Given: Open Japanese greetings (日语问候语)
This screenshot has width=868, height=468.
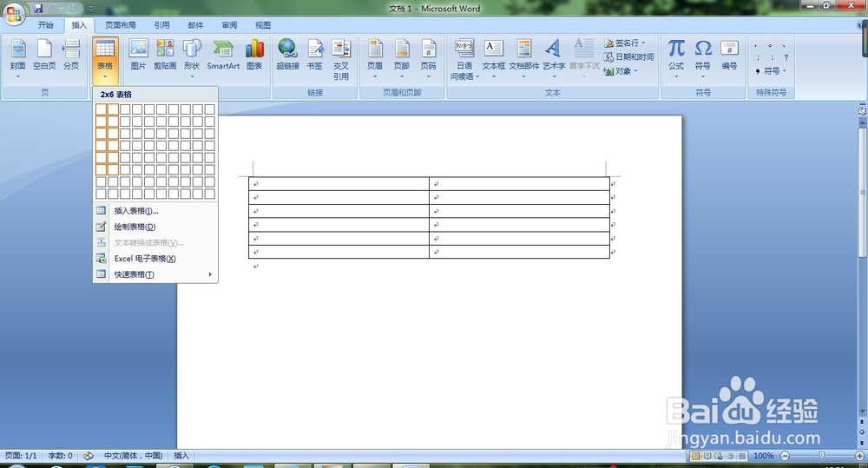Looking at the screenshot, I should pyautogui.click(x=464, y=59).
